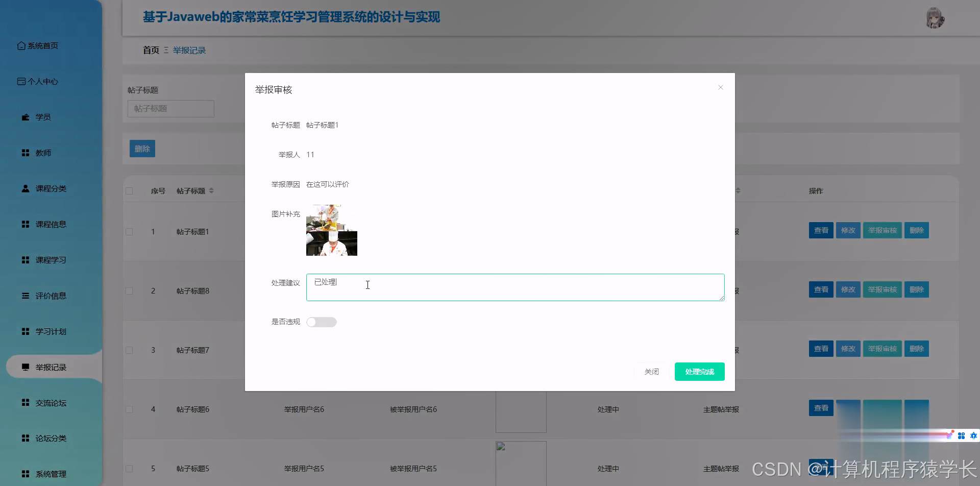980x486 pixels.
Task: Submit with the 处理完成 button
Action: (x=699, y=371)
